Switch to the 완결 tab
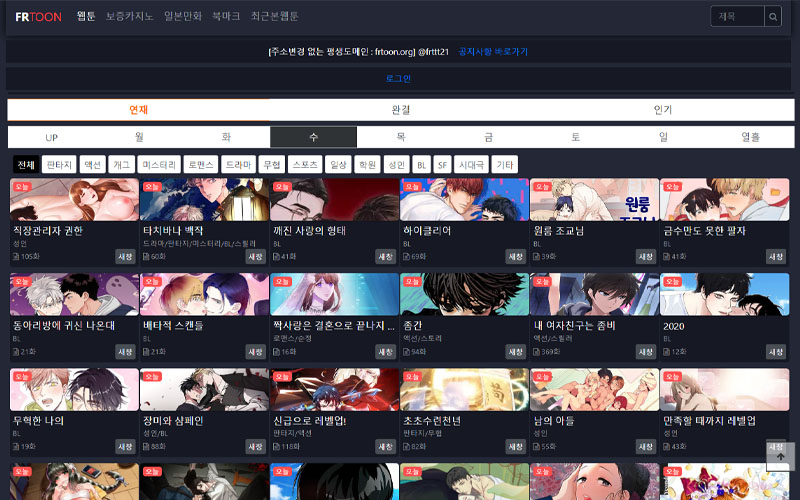 (x=401, y=110)
